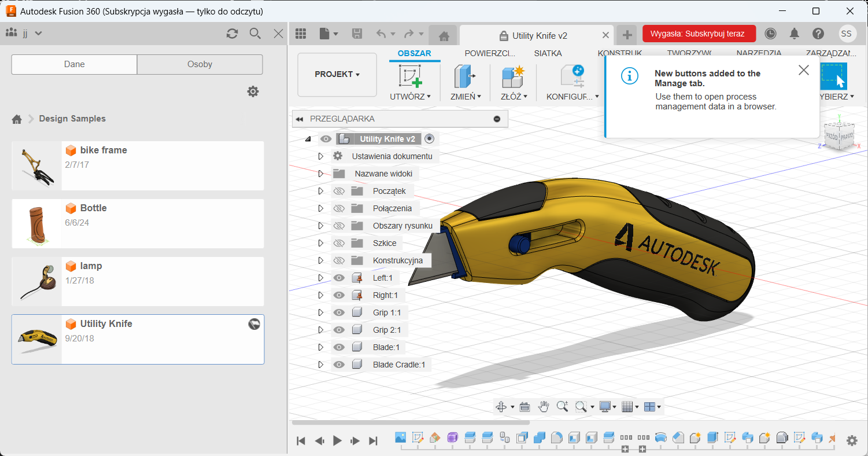Go to data panel home icon
Screen dimensions: 868x456
(x=17, y=119)
